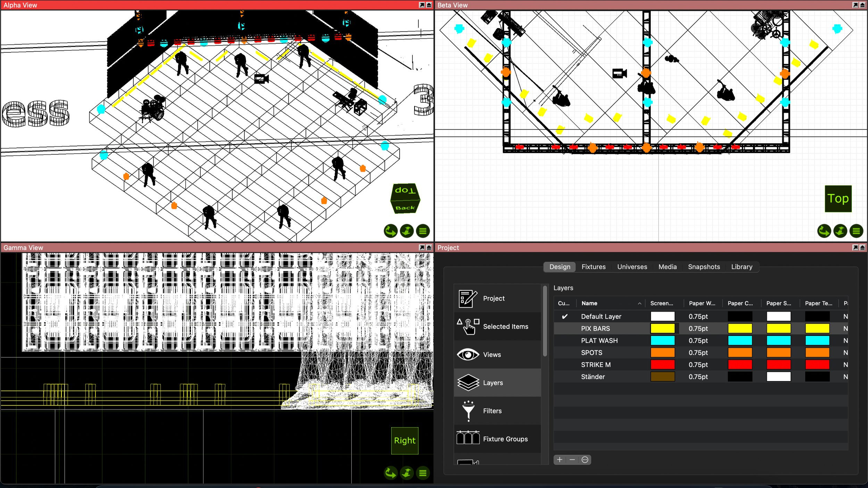
Task: Set SPOTS as the current layer
Action: click(x=565, y=352)
